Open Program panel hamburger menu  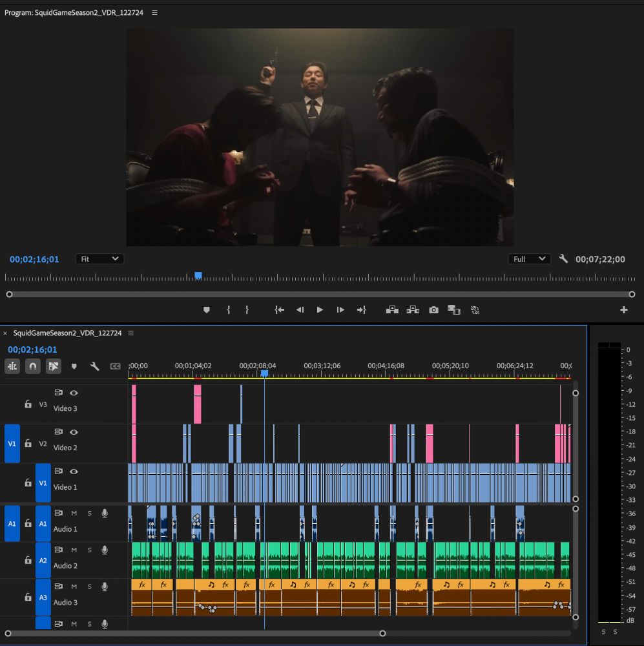(154, 13)
